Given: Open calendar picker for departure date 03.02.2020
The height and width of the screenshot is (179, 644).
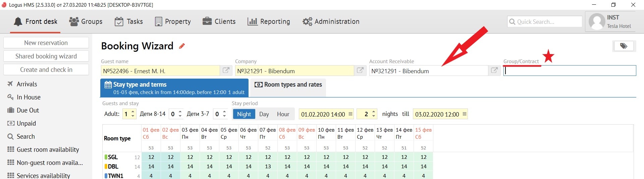Looking at the screenshot, I should coord(465,114).
